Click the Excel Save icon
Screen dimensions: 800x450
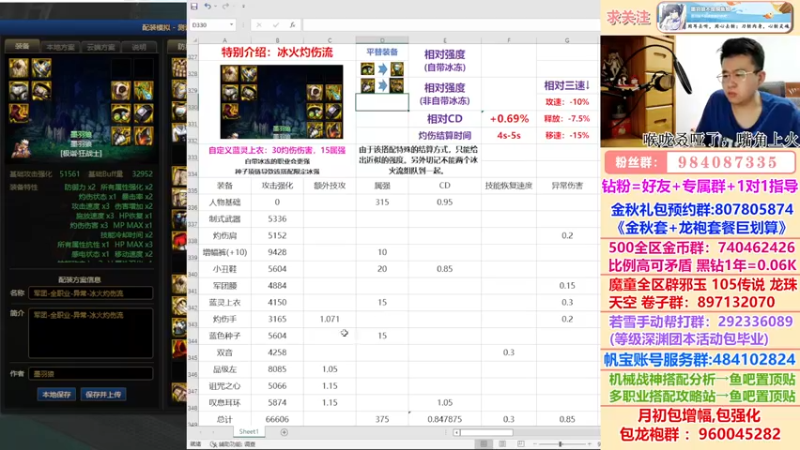pyautogui.click(x=194, y=6)
